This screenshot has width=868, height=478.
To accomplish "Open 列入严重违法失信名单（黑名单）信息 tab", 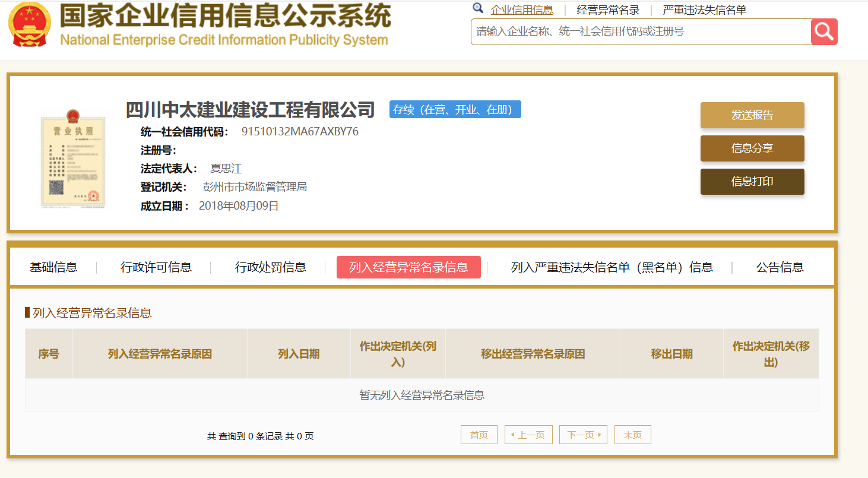I will pos(612,267).
